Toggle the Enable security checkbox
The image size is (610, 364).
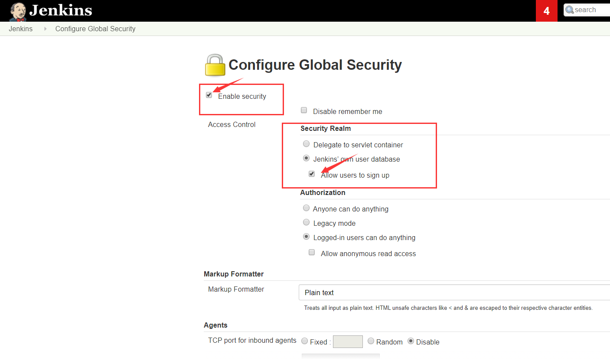tap(209, 95)
